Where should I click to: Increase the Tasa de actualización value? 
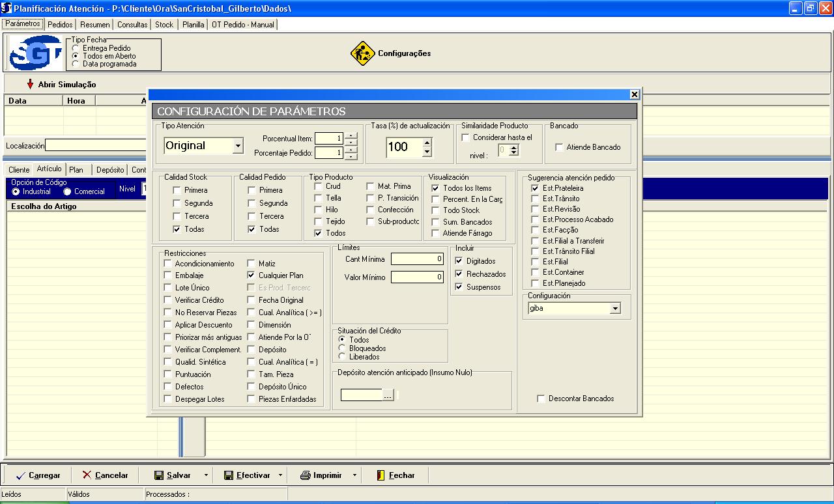(x=427, y=142)
